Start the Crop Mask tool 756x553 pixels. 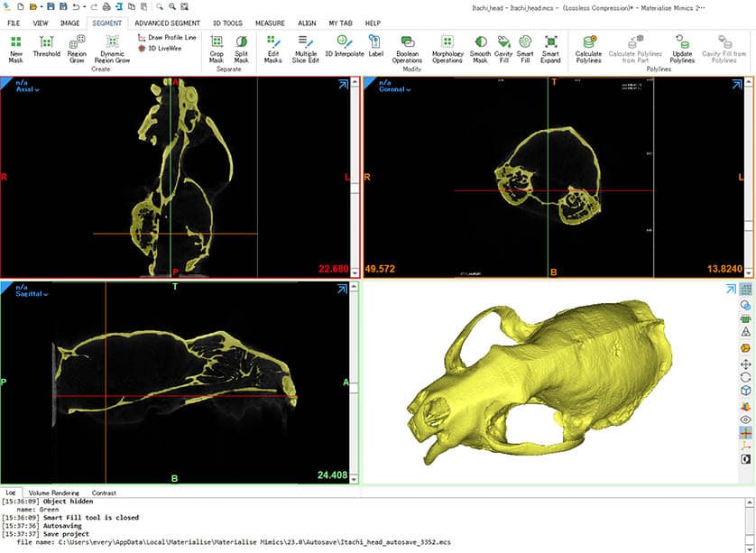217,48
